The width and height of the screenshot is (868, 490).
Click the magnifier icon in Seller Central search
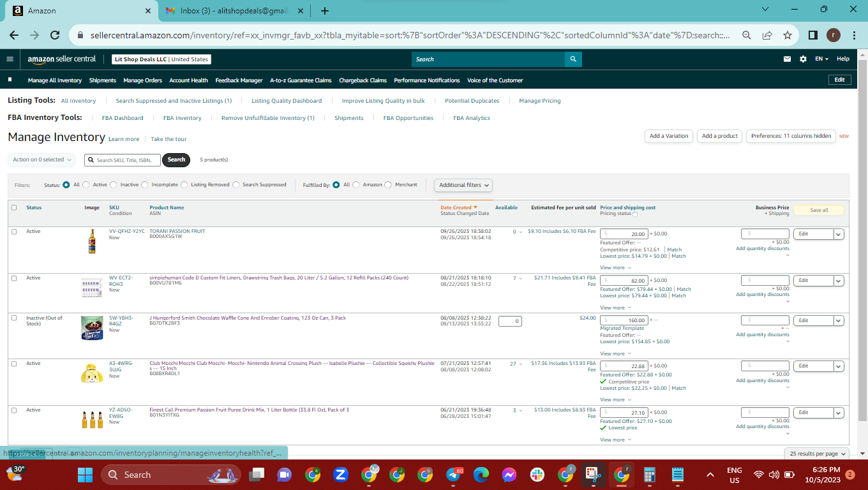[x=573, y=59]
